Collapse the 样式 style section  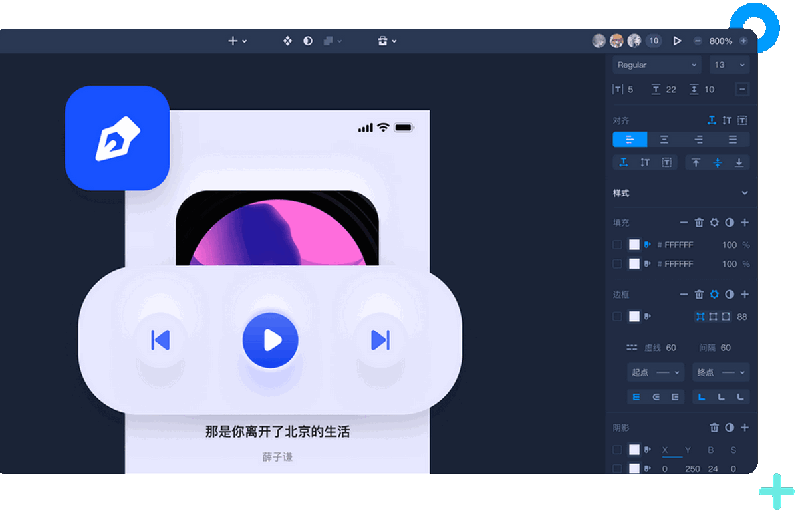tap(744, 194)
